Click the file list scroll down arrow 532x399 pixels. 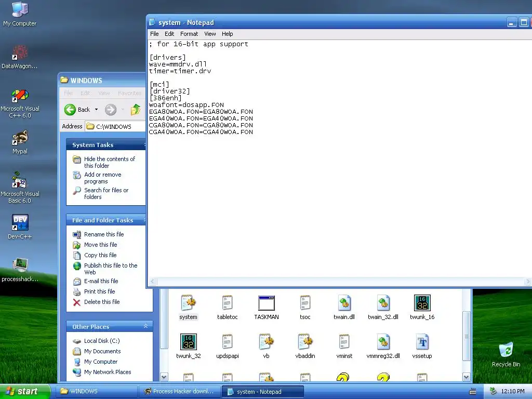pos(466,377)
